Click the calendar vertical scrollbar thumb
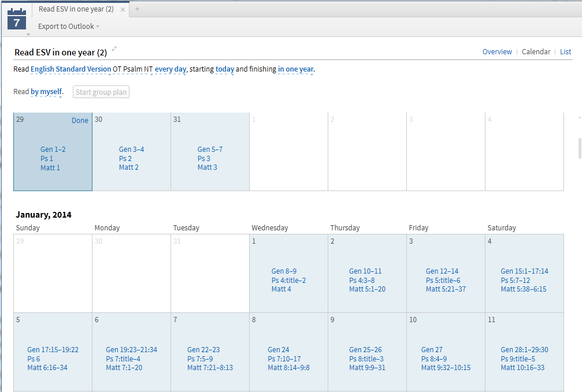582x392 pixels. 580,148
